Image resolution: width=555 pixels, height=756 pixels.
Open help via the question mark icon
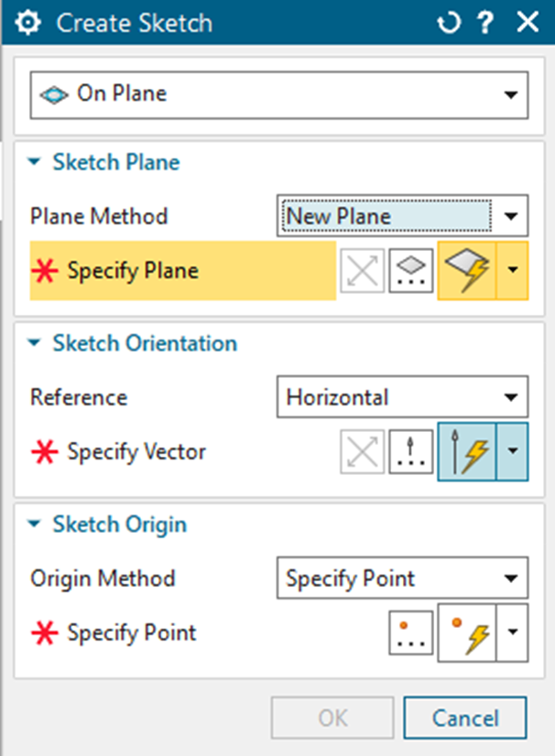pos(487,21)
